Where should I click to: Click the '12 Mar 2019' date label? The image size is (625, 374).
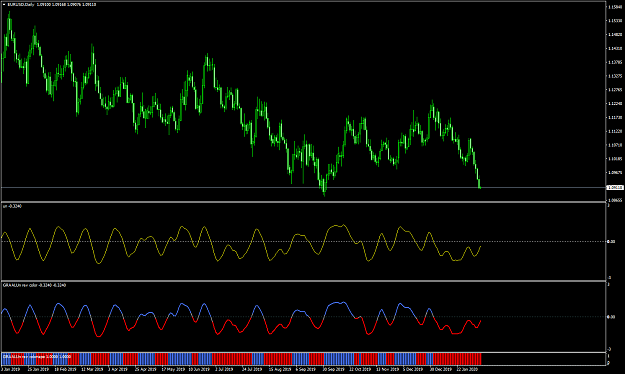click(x=92, y=369)
